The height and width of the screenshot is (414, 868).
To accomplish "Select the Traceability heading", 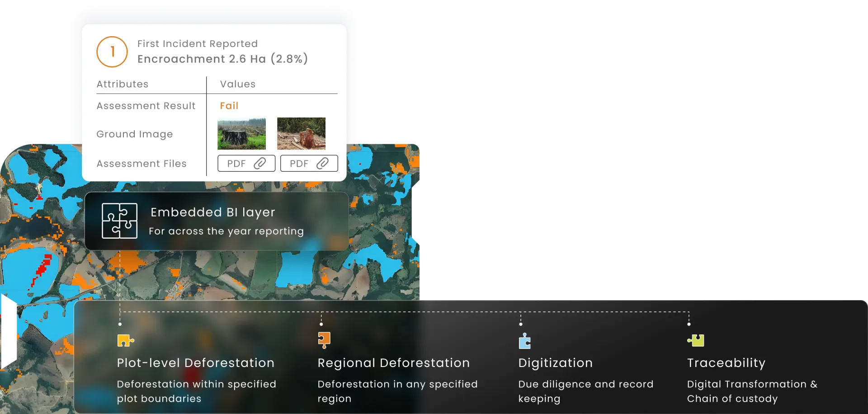I will tap(726, 363).
